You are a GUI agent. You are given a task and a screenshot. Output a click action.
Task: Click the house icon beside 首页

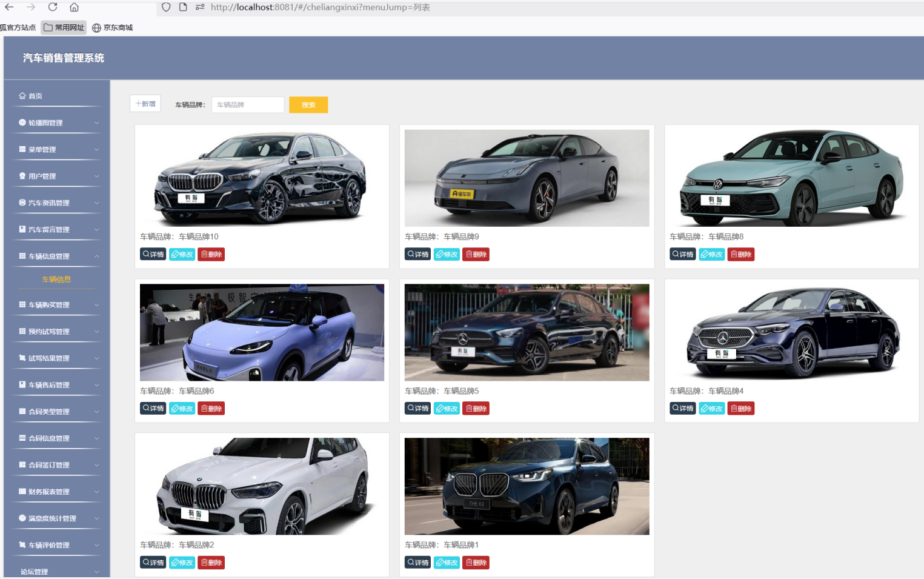coord(22,96)
